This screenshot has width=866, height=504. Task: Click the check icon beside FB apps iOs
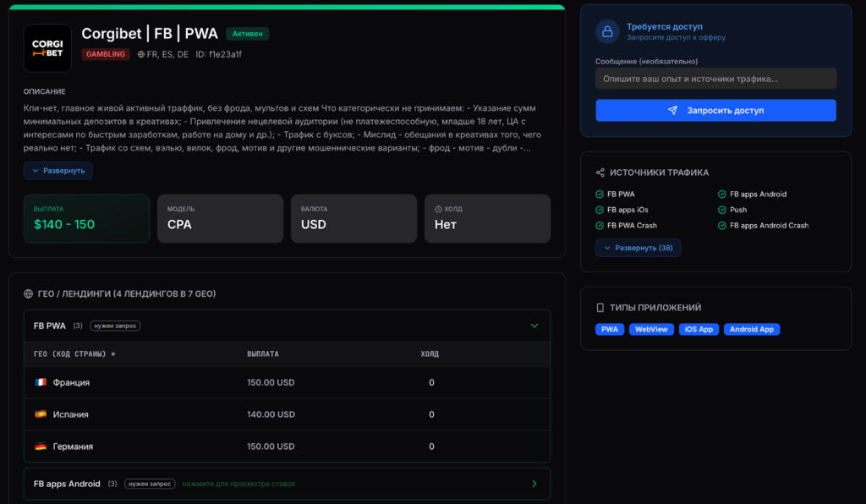coord(600,210)
